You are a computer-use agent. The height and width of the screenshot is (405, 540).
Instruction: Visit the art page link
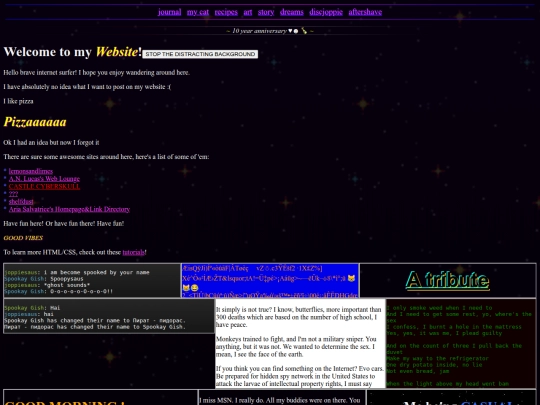pos(248,12)
